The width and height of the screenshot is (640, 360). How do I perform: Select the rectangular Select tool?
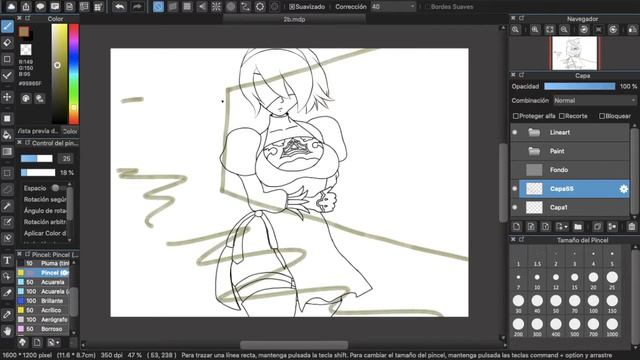(x=7, y=173)
